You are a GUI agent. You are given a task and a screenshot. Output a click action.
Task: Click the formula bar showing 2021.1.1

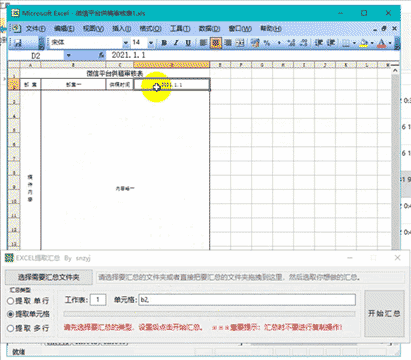coord(253,55)
